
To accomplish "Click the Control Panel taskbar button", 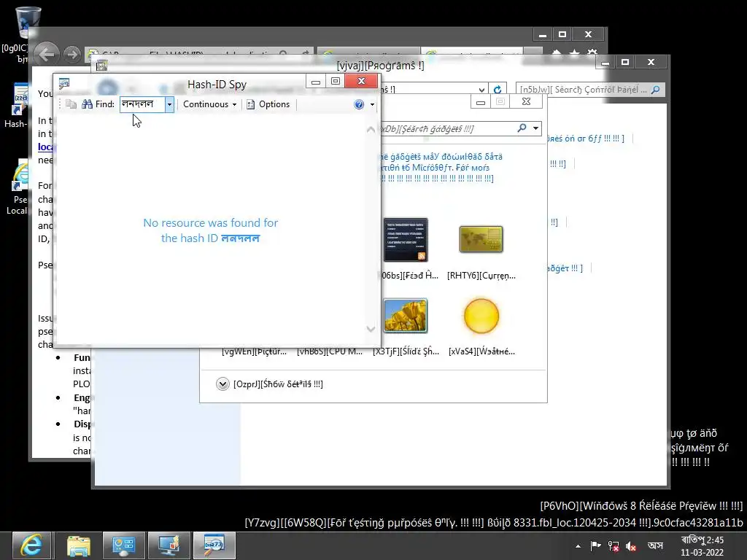I will (x=124, y=545).
